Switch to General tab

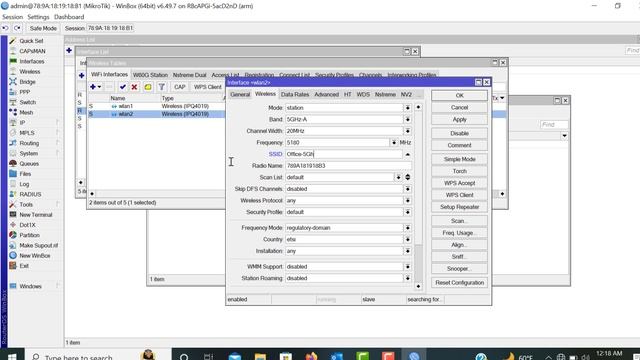pyautogui.click(x=240, y=94)
